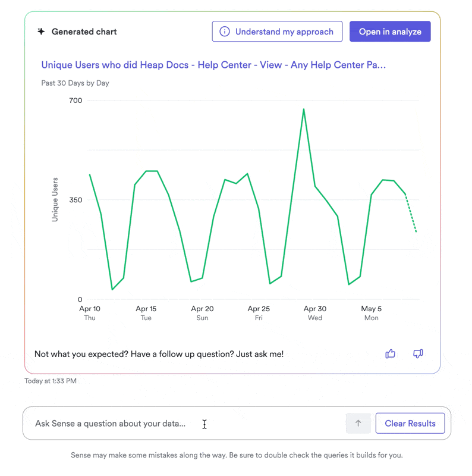This screenshot has width=472, height=476.
Task: Click the chart peak near Apr 30
Action: 304,110
